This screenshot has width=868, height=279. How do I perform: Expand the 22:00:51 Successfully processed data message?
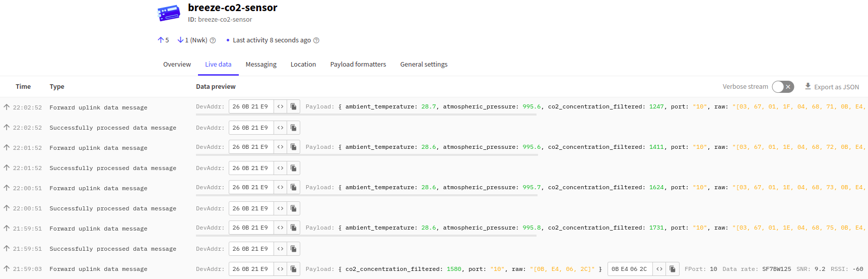coord(112,208)
